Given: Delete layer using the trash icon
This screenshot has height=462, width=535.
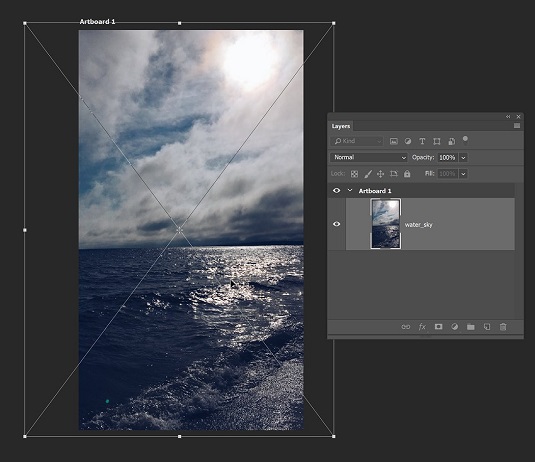Looking at the screenshot, I should [x=503, y=327].
